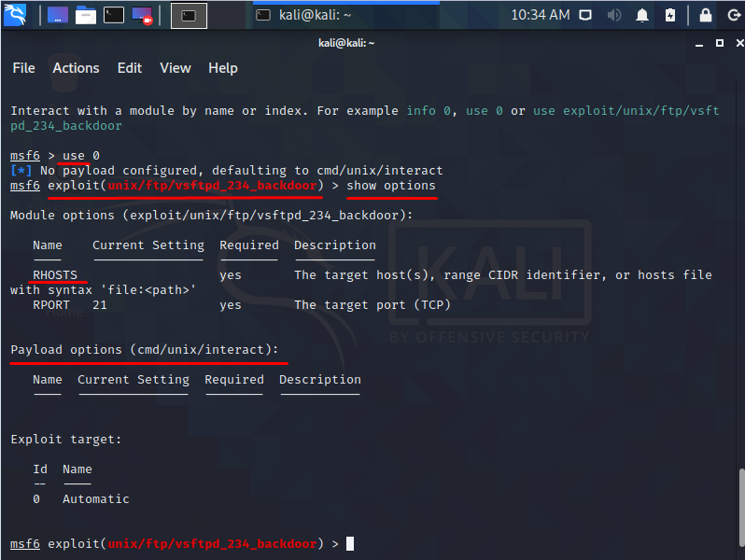The width and height of the screenshot is (745, 560).
Task: Click the screen recorder icon in panel
Action: click(142, 15)
